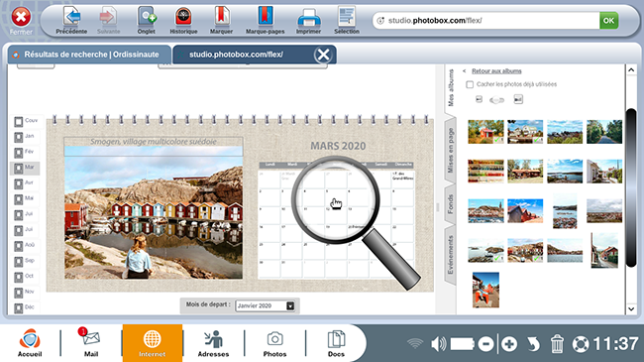The image size is (644, 362).
Task: Zoom in with the plus button
Action: click(509, 344)
